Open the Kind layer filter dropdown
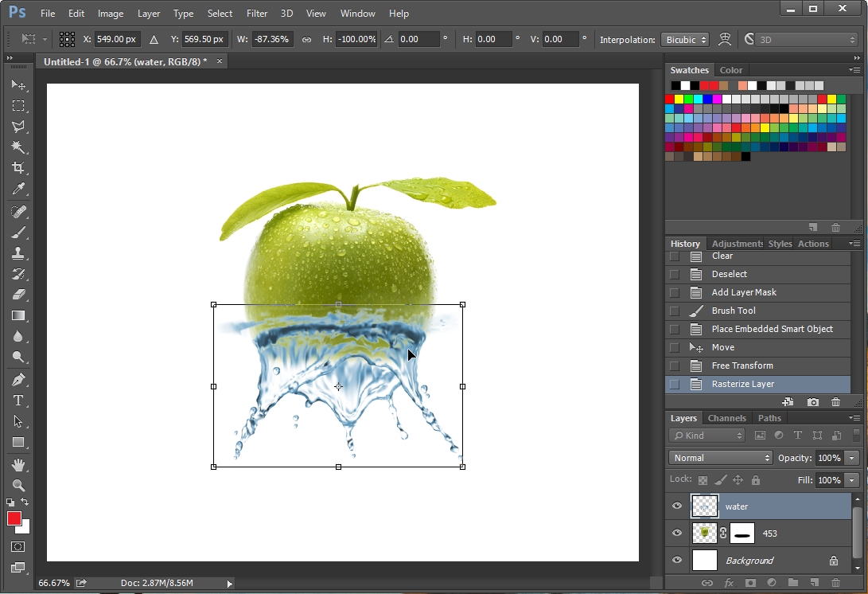Viewport: 868px width, 594px height. 707,436
